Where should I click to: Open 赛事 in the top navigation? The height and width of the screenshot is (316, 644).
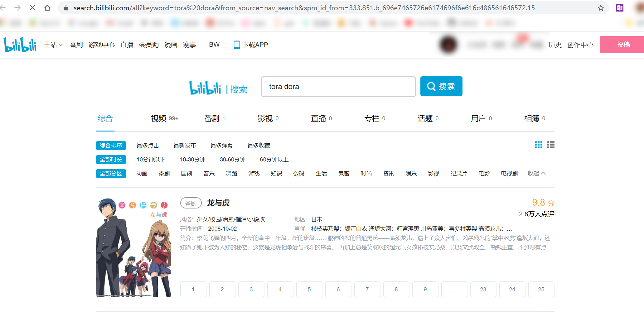(190, 45)
